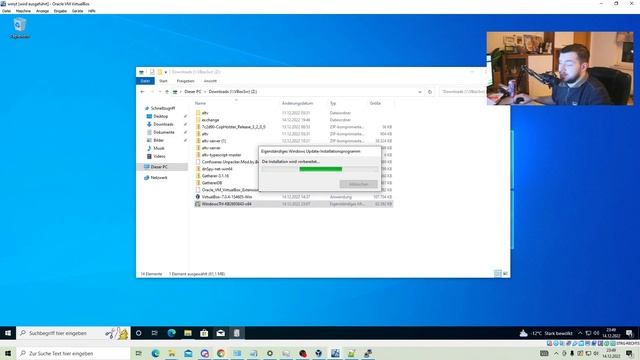
Task: Open File Explorer from the VM taskbar
Action: pos(188,333)
